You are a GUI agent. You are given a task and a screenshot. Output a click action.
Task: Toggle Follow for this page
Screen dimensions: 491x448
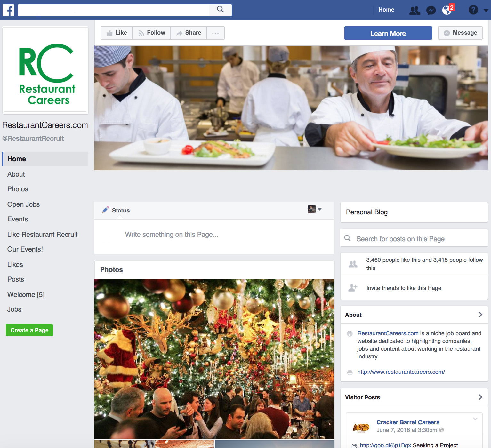152,33
